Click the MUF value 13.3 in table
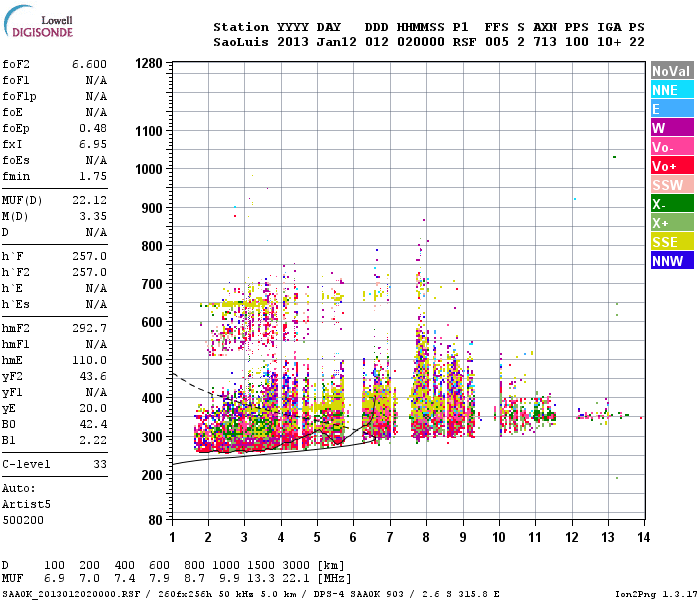 [261, 579]
